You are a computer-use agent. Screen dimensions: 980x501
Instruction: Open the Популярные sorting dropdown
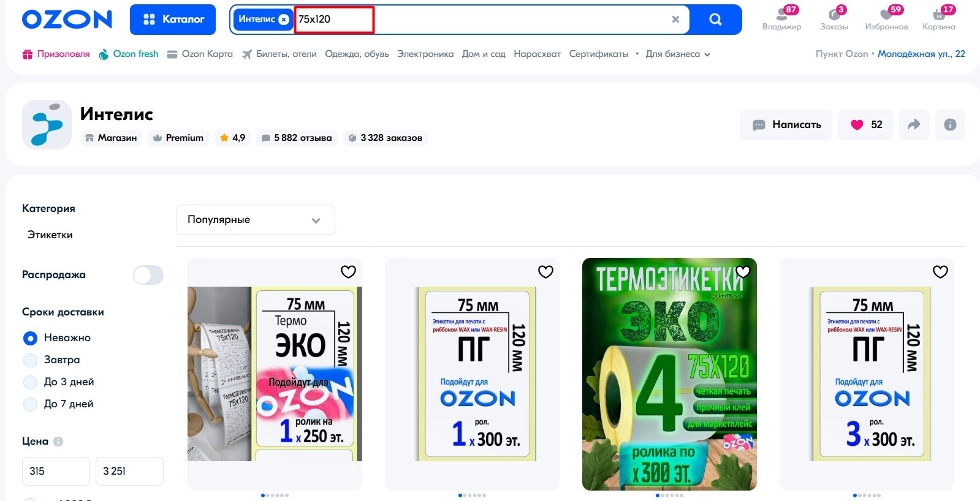click(256, 220)
